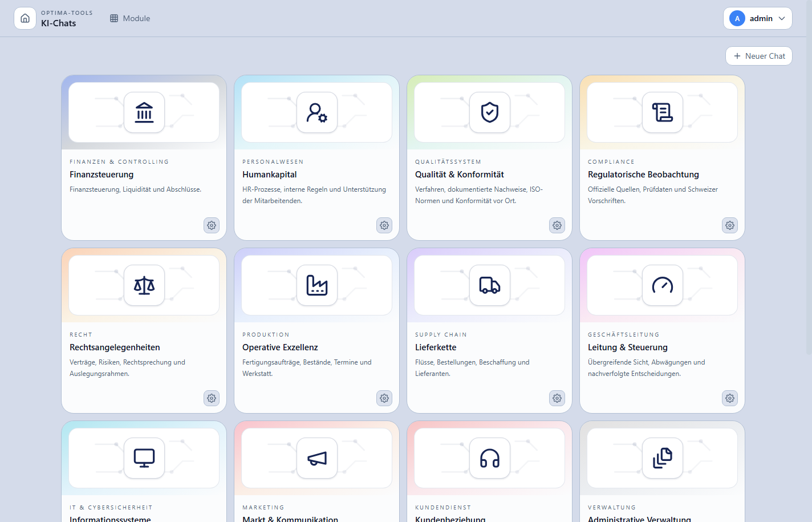Viewport: 812px width, 522px height.
Task: Select the Leitung & Steuerung title
Action: tap(628, 347)
